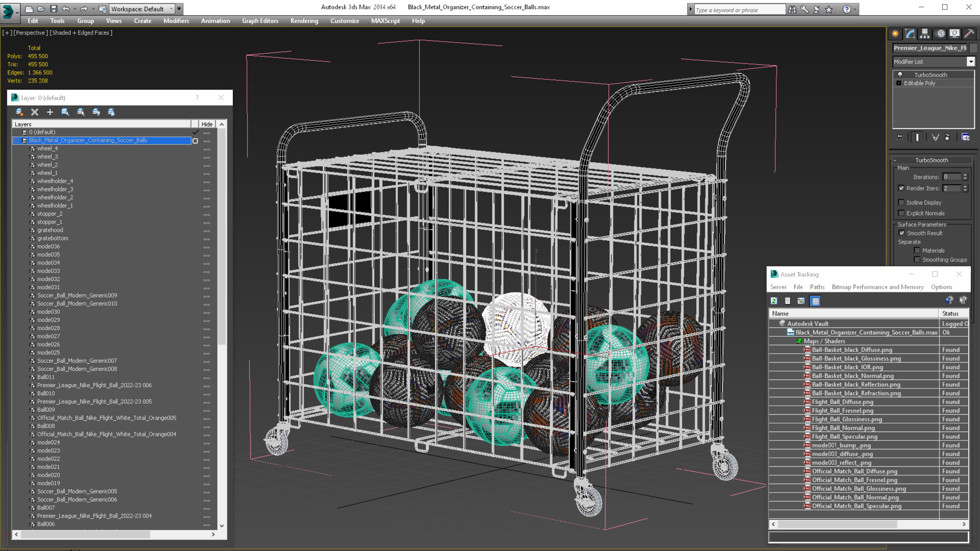Screen dimensions: 980x551
Task: Click the Hide column header in Layer dialog
Action: [207, 124]
